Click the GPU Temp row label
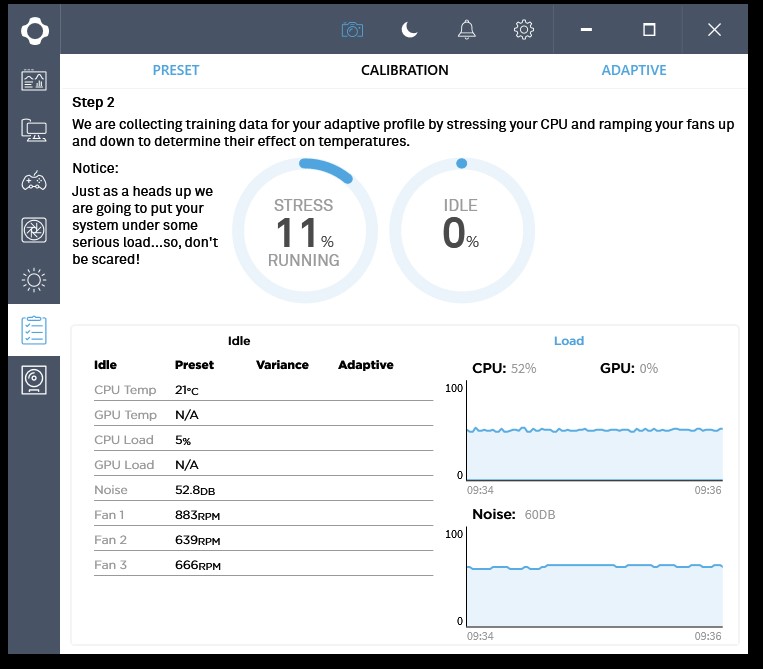Viewport: 763px width, 669px height. pyautogui.click(x=126, y=415)
